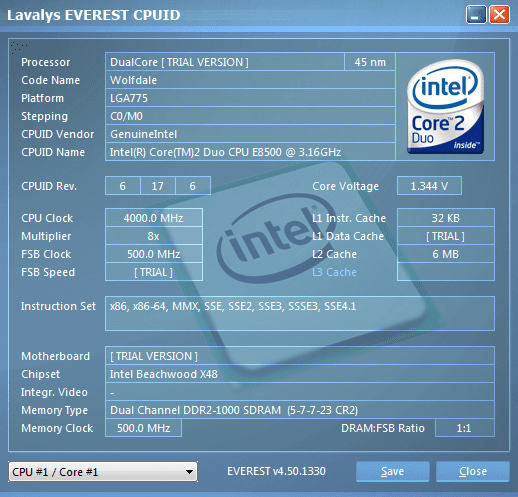The width and height of the screenshot is (518, 497).
Task: Click the Memory Clock '500.0 MHz' value
Action: coord(143,428)
